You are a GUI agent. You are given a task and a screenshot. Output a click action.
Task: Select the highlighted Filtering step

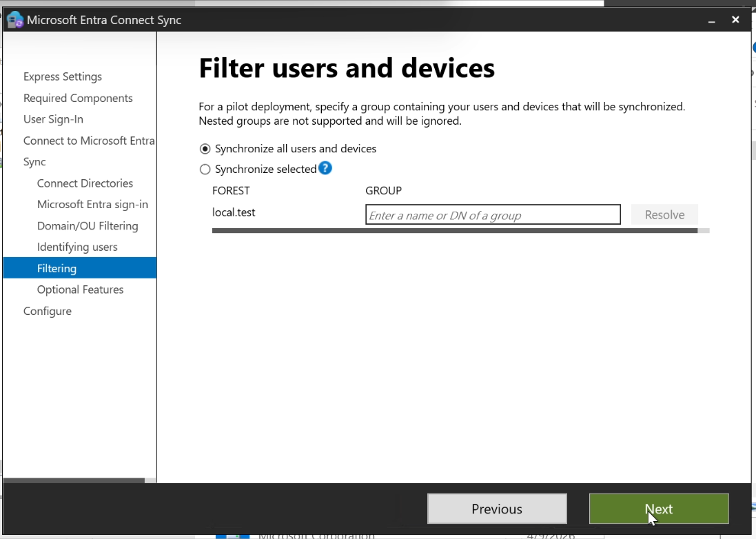79,268
